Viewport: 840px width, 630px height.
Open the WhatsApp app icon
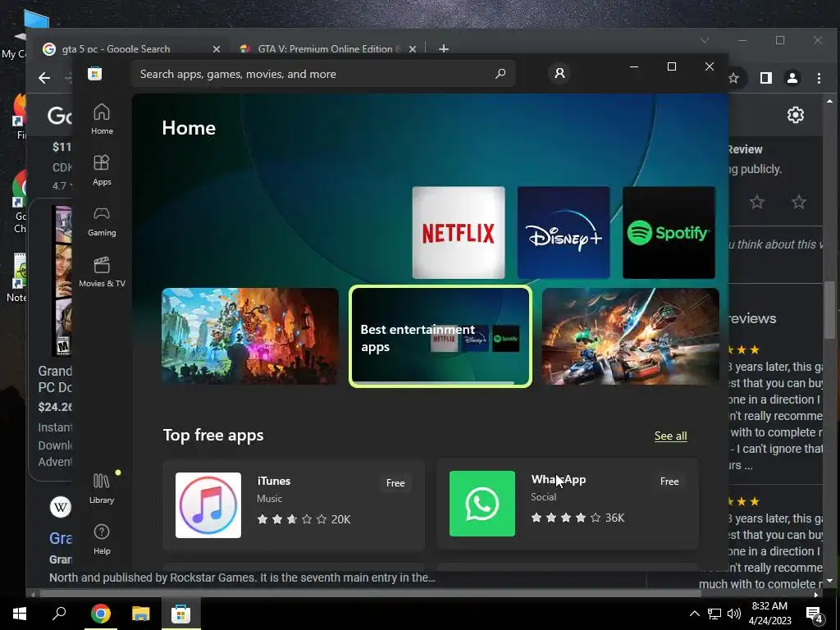tap(482, 504)
